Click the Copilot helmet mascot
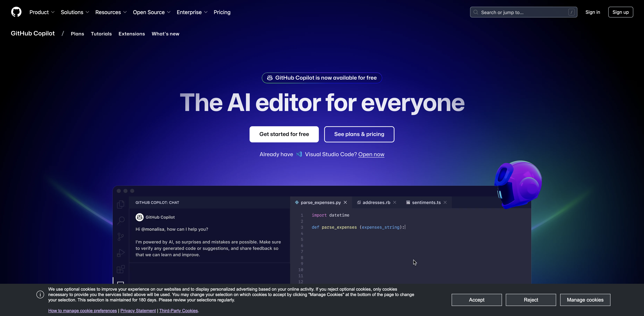Viewport: 644px width, 316px height. pyautogui.click(x=518, y=185)
